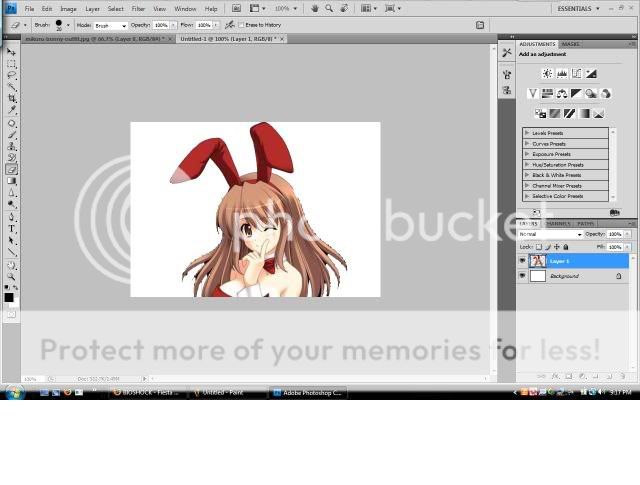Select the Healing Brush tool
Viewport: 640px width, 485px height.
pyautogui.click(x=11, y=124)
